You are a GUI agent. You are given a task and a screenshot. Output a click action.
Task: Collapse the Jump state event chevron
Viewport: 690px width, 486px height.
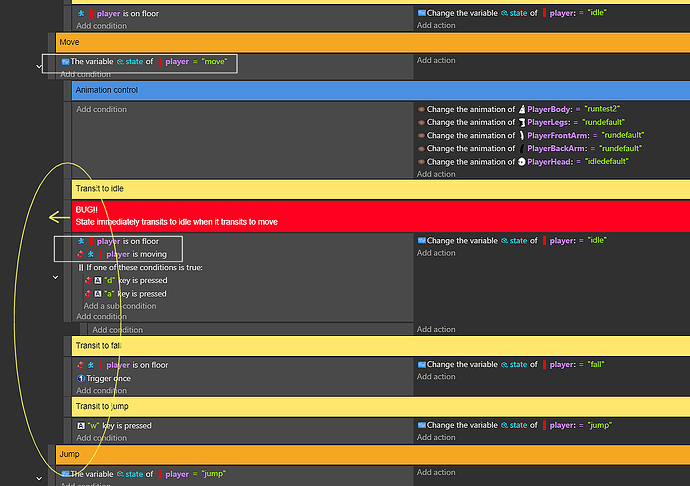click(38, 477)
